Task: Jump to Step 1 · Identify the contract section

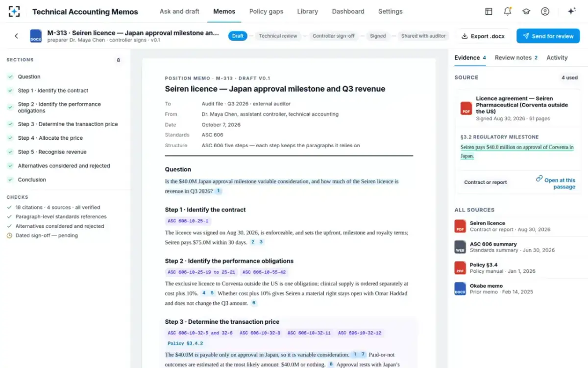Action: pos(53,91)
